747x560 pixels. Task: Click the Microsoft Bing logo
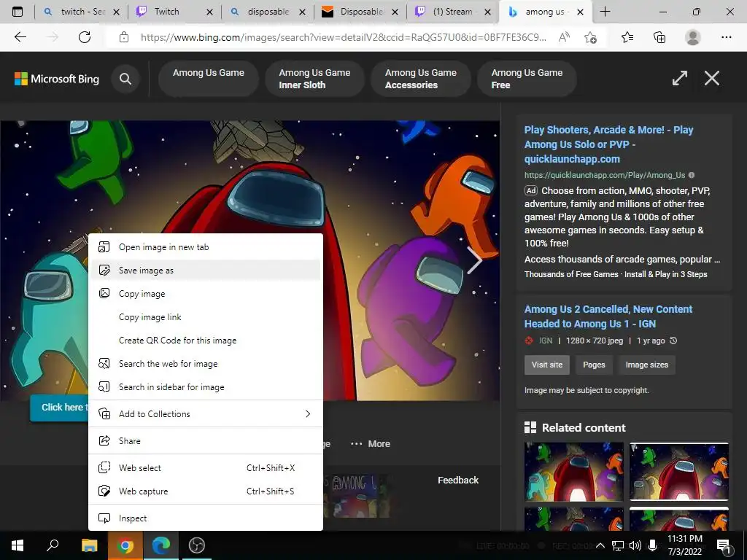pos(57,79)
